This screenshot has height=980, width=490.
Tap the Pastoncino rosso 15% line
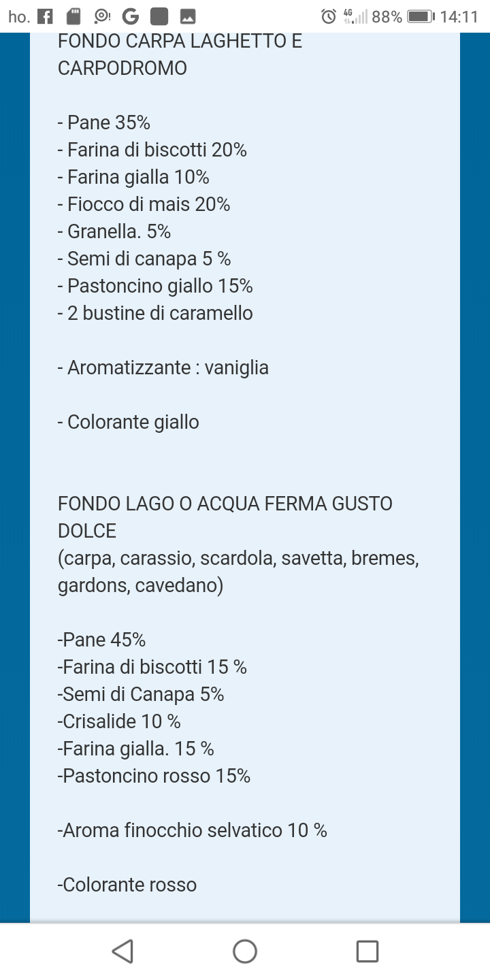click(x=154, y=776)
